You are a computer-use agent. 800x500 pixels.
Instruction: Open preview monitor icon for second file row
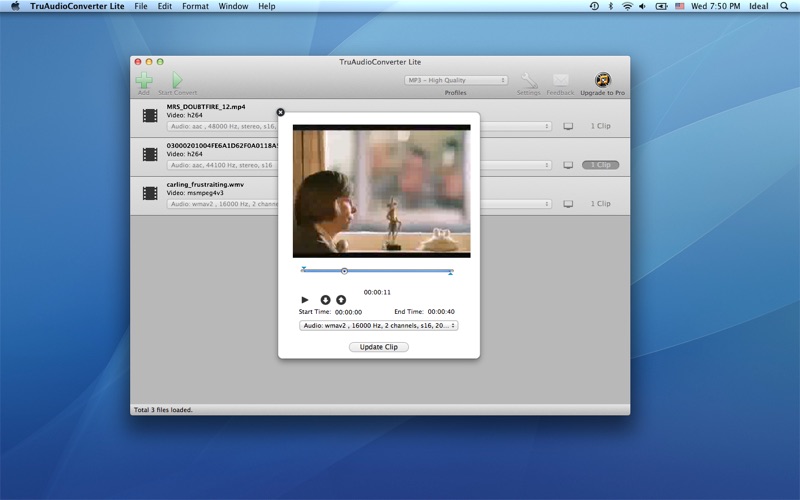[x=568, y=165]
